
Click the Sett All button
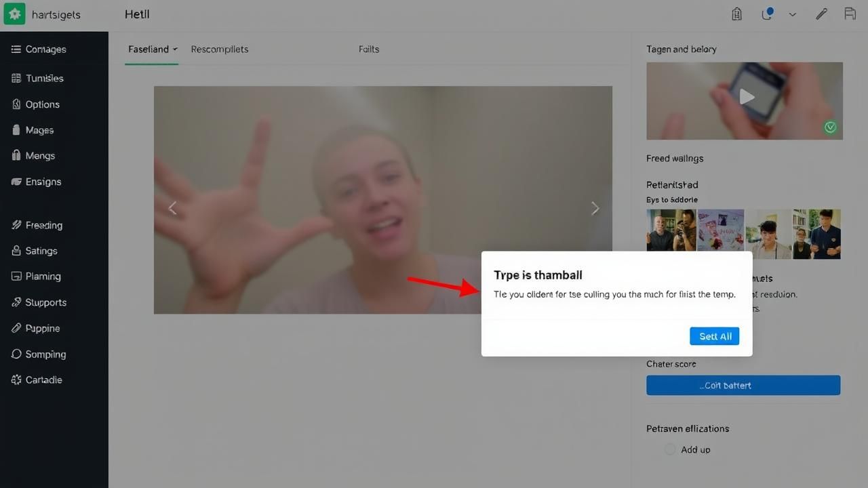715,336
